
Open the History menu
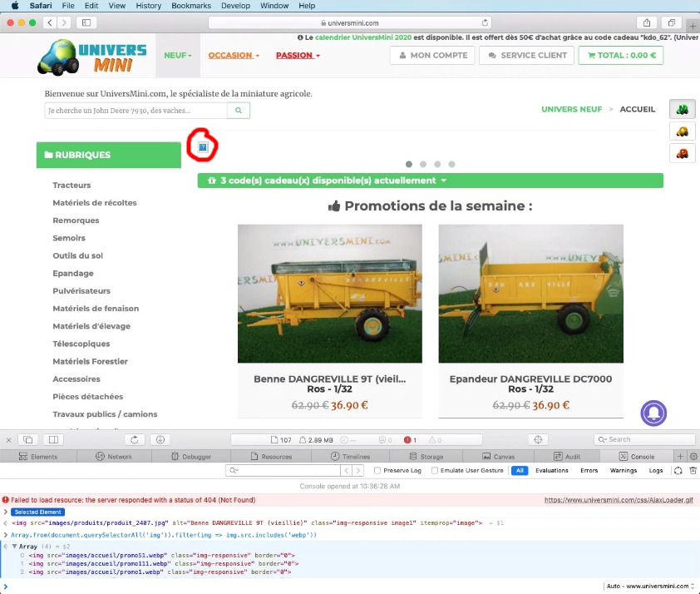(148, 5)
